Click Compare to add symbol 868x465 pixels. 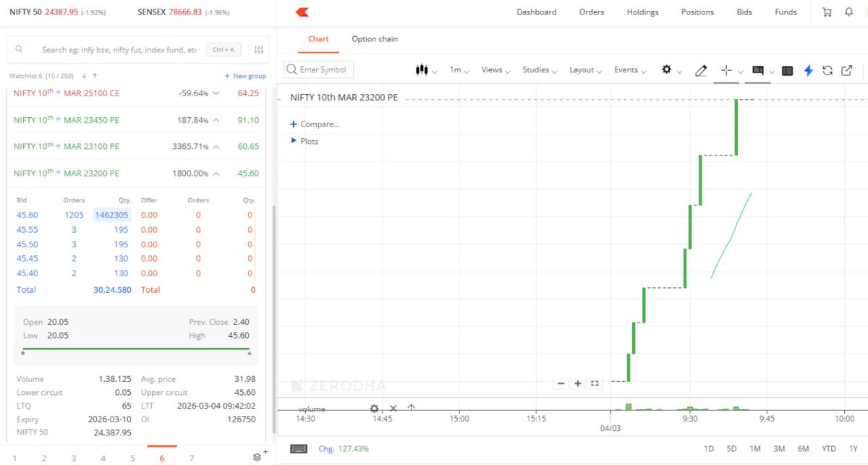(315, 124)
